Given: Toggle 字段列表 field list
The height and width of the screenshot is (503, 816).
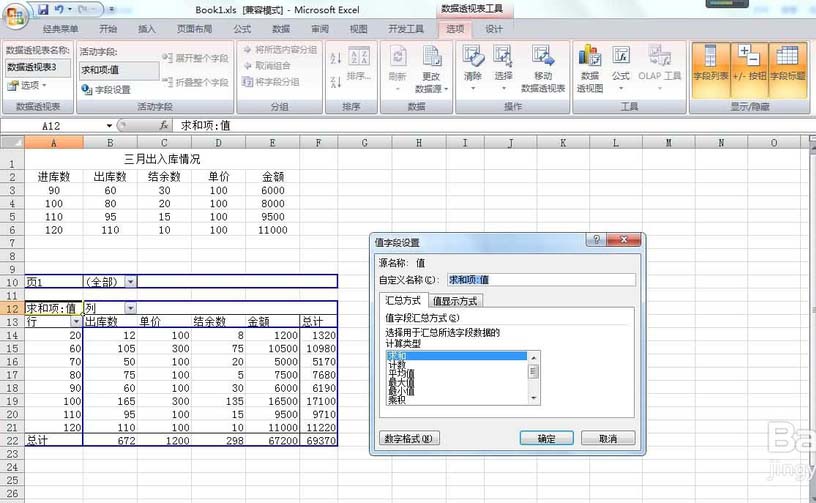Looking at the screenshot, I should 710,69.
